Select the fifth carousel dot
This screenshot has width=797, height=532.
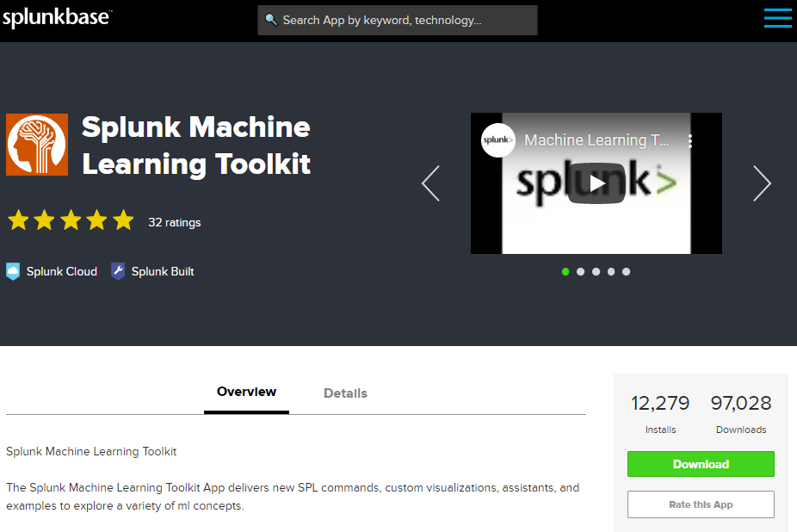pos(627,271)
